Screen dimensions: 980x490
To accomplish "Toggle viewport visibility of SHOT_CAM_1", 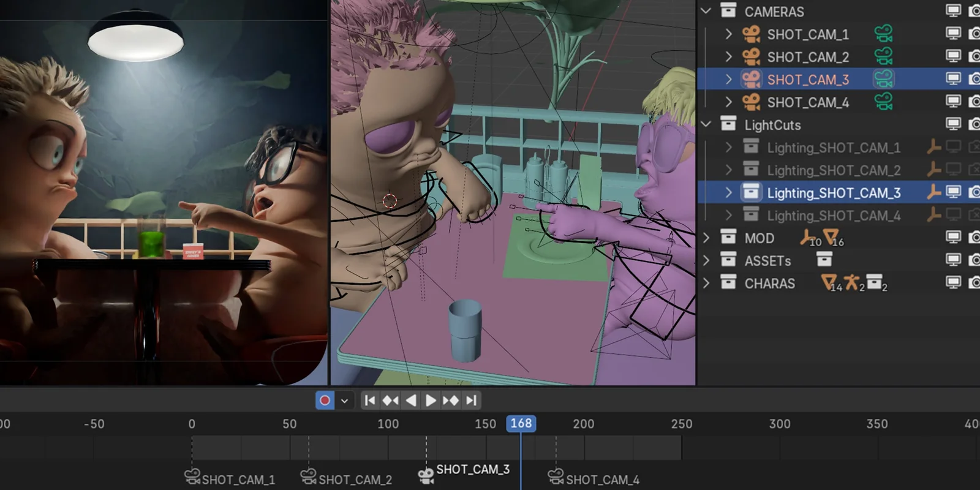I will 953,34.
